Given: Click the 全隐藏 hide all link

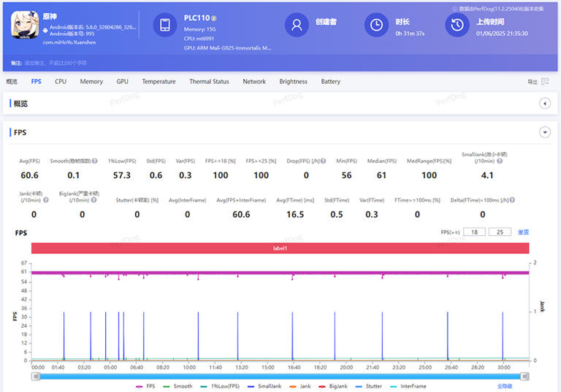Looking at the screenshot, I should pyautogui.click(x=505, y=386).
